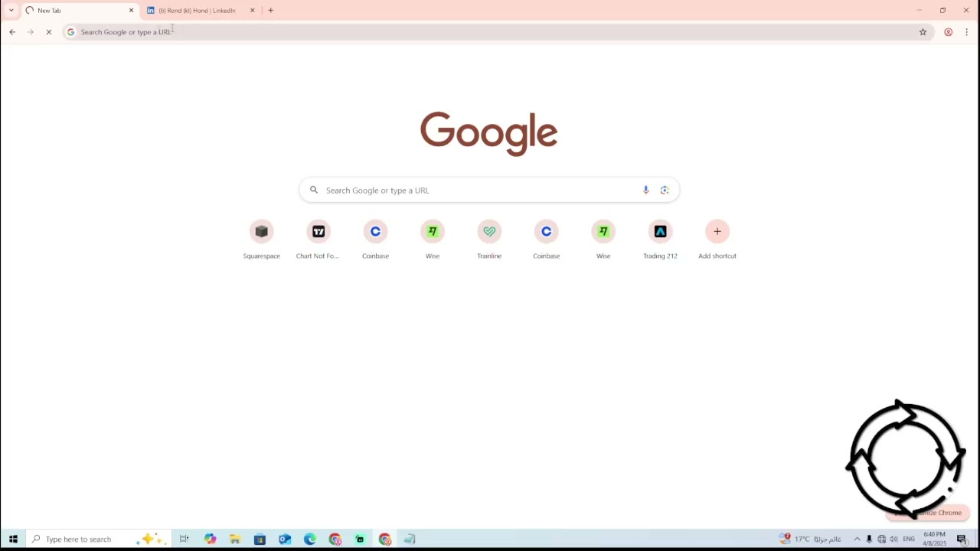The image size is (980, 551).
Task: Open the 17°C weather widget
Action: tap(810, 539)
